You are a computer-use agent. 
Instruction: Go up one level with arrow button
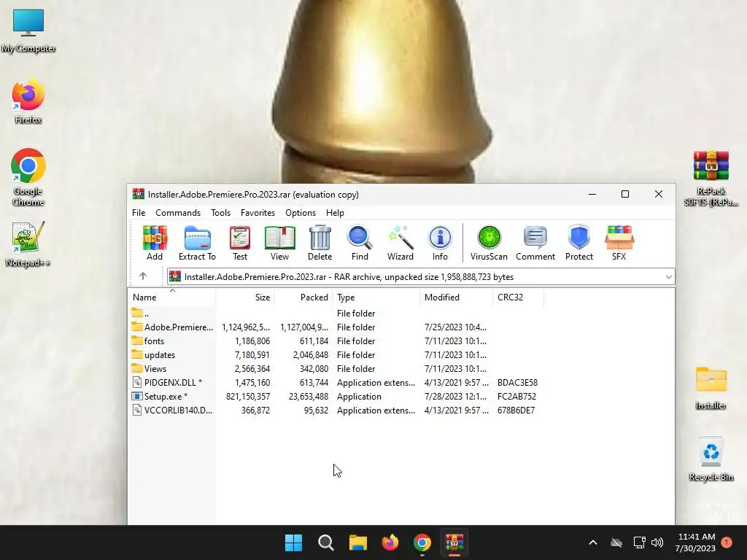[143, 276]
